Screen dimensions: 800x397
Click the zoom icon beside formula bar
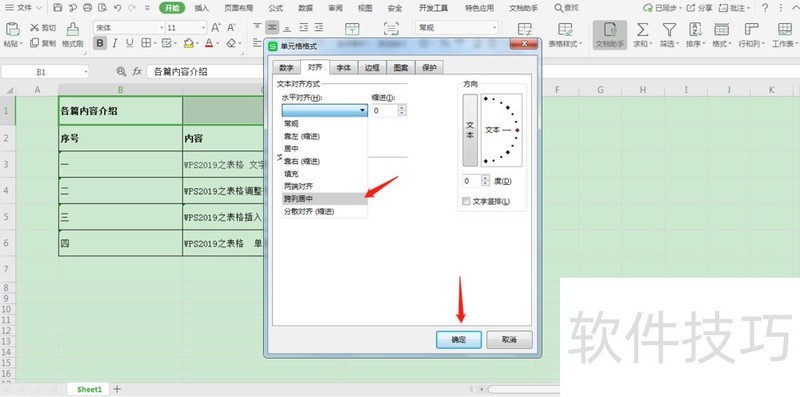121,72
